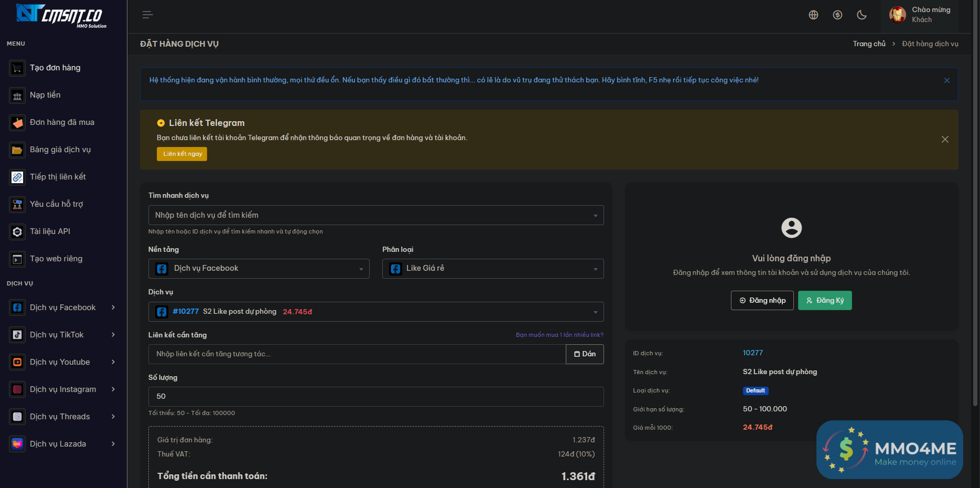Click the Threads icon in the sidebar

tap(17, 417)
